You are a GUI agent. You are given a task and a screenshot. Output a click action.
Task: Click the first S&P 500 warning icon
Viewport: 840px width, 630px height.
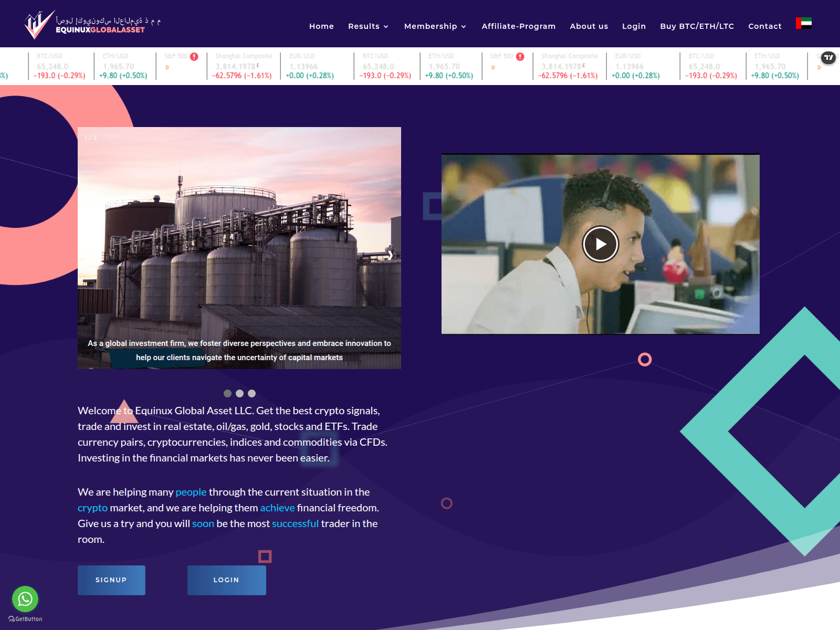pos(194,57)
